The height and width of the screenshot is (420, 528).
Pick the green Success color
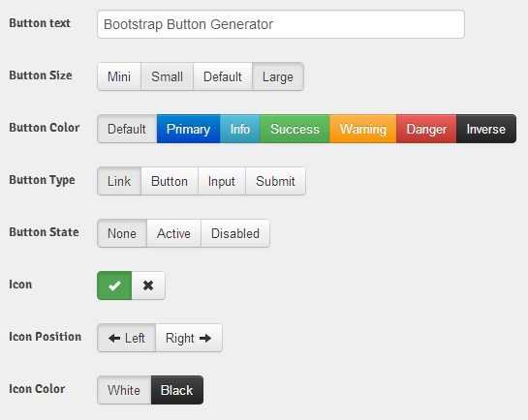tap(295, 129)
